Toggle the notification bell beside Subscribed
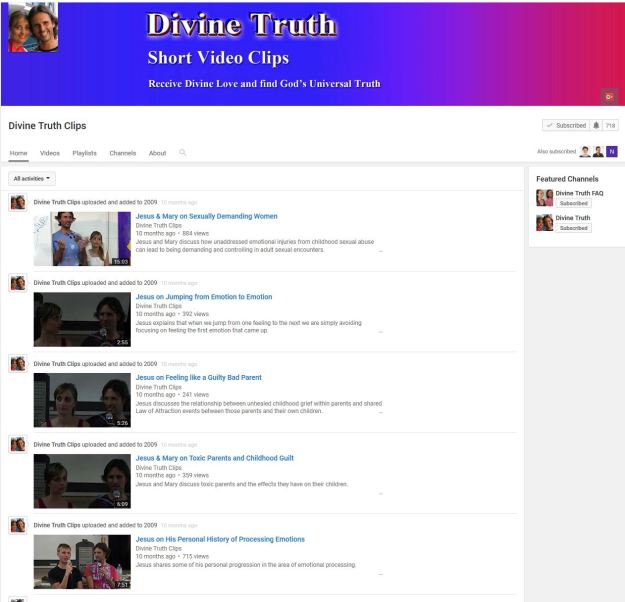625x602 pixels. point(596,125)
